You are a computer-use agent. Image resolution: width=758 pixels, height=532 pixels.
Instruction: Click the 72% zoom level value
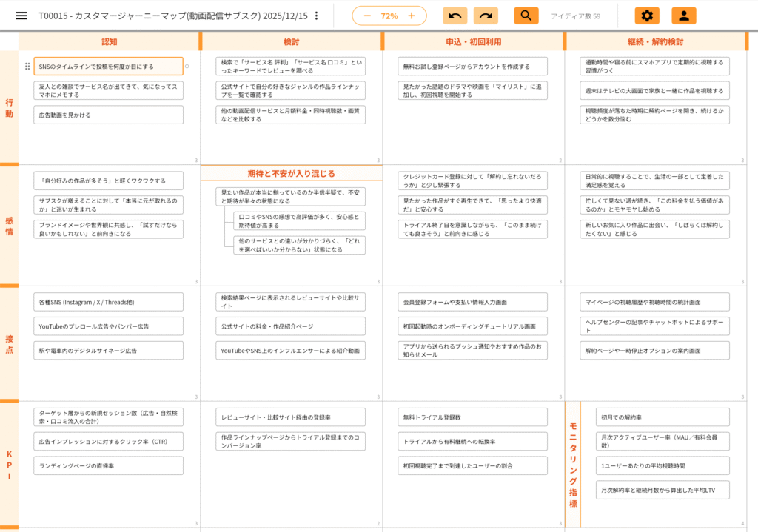pos(389,16)
